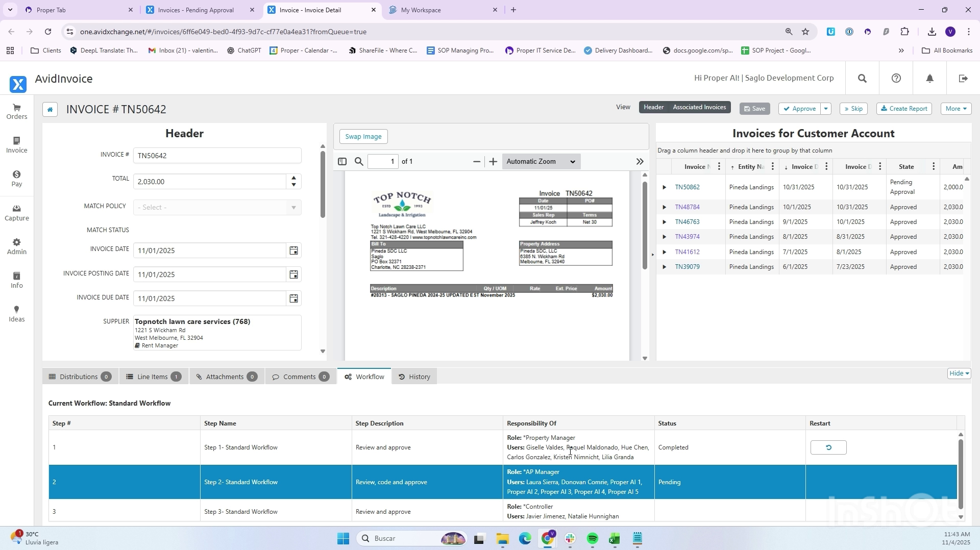Open Spotify from the taskbar
Image resolution: width=980 pixels, height=550 pixels.
pyautogui.click(x=592, y=539)
